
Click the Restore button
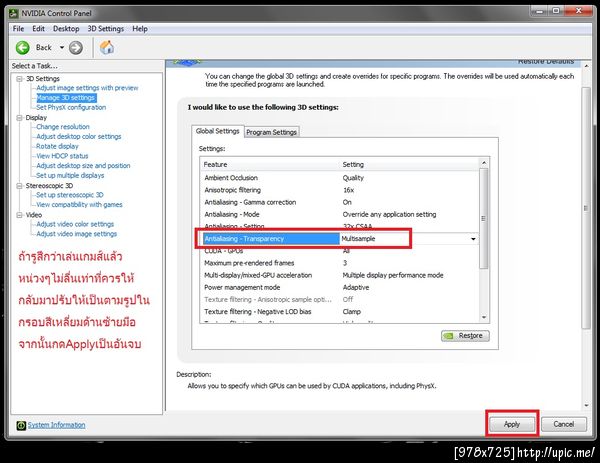[465, 336]
